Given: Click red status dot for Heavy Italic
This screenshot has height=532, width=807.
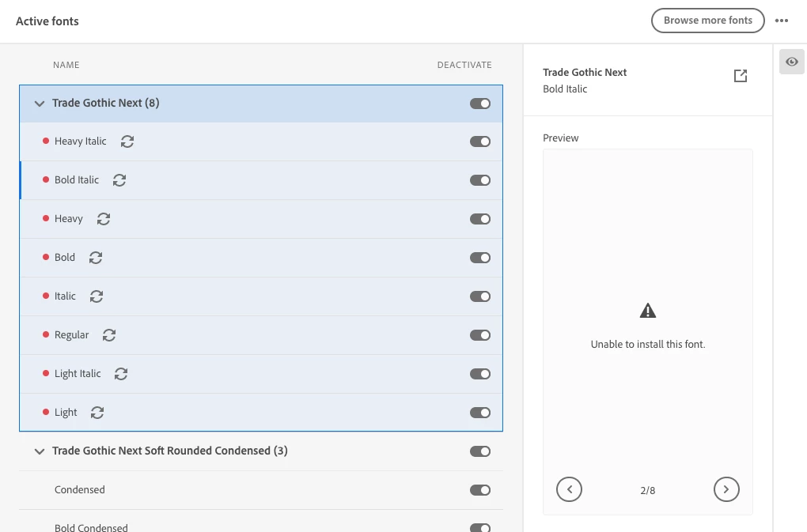Looking at the screenshot, I should pos(46,141).
